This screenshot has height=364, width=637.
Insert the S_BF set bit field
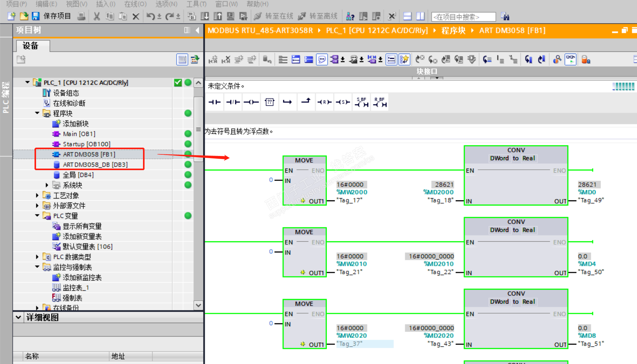pos(361,102)
